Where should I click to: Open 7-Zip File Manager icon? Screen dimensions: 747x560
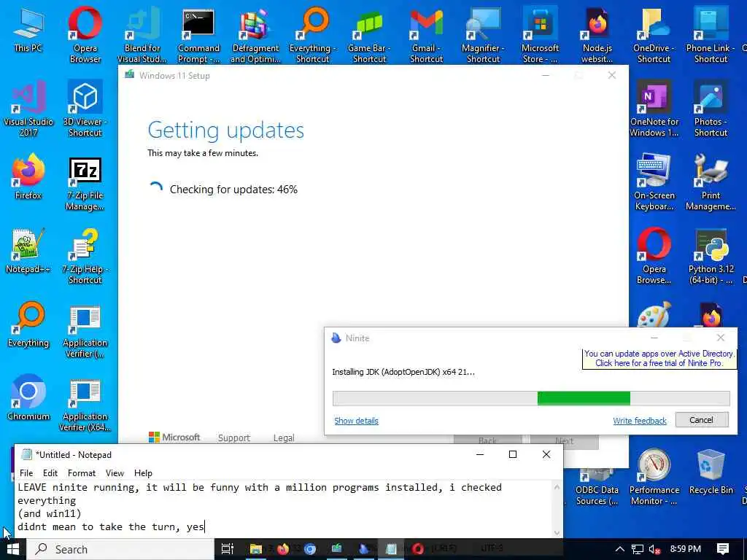(x=85, y=183)
